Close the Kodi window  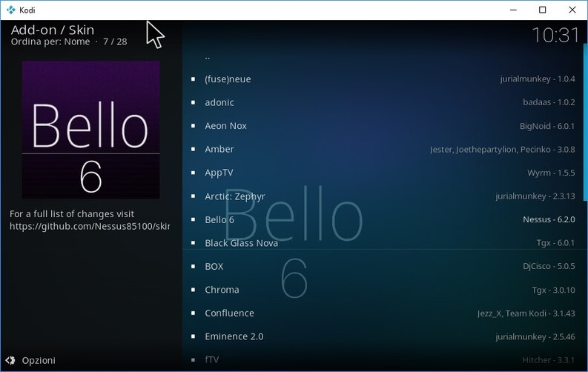click(572, 10)
